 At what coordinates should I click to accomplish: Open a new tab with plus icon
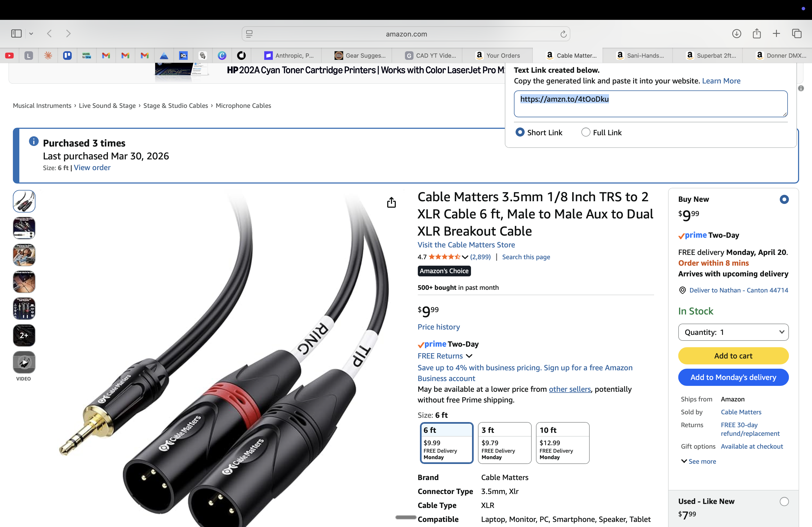tap(776, 33)
